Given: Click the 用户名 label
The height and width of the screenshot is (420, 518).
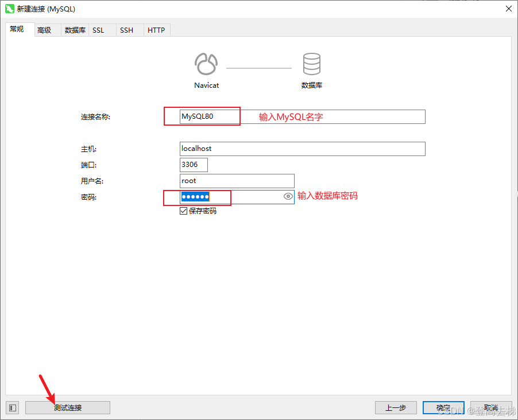Looking at the screenshot, I should pos(92,181).
